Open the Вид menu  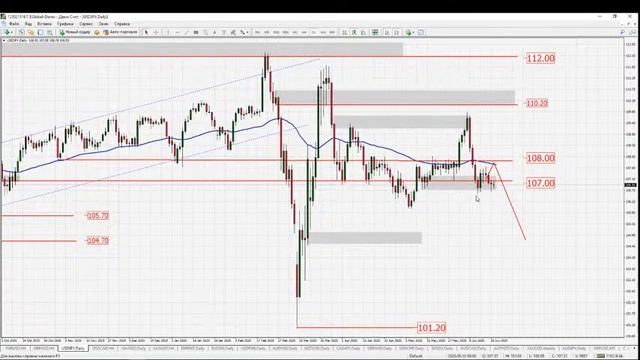click(x=28, y=24)
